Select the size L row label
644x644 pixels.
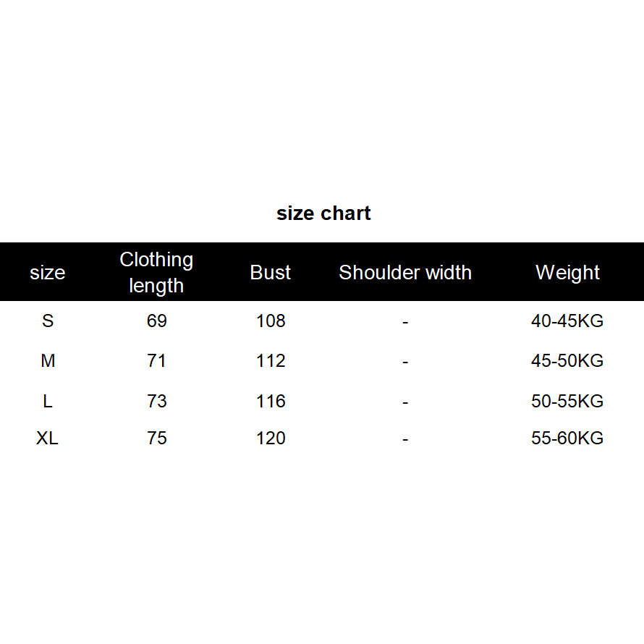48,401
